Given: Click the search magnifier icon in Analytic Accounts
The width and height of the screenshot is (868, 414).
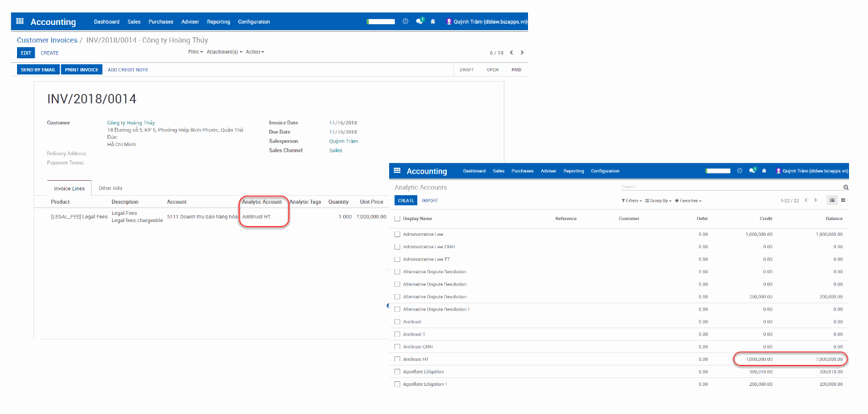Looking at the screenshot, I should coord(845,187).
